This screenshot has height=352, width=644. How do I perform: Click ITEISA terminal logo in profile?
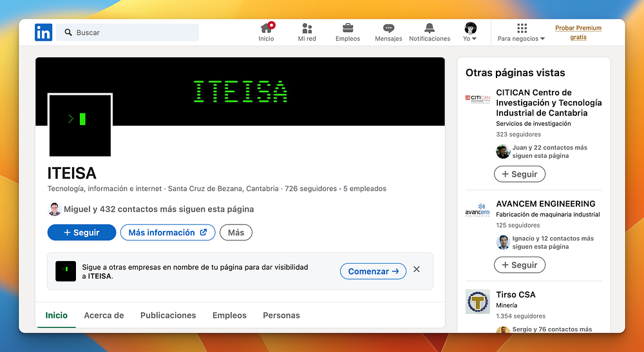coord(80,125)
